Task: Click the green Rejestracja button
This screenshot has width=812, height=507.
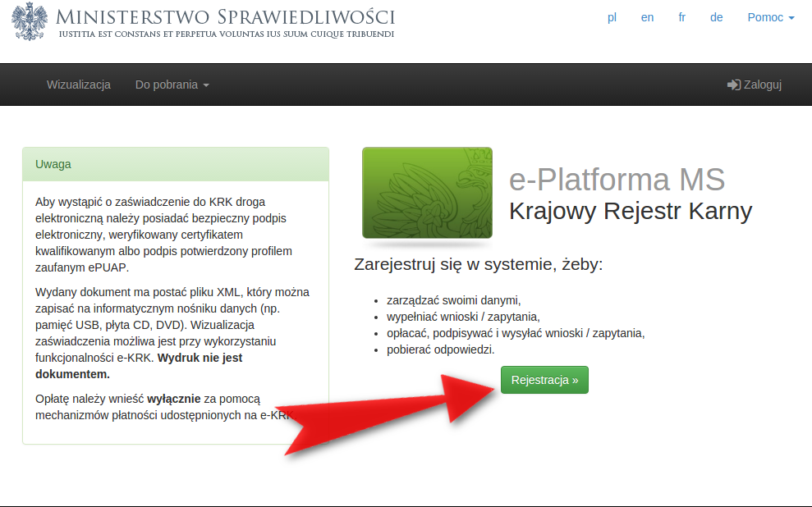Action: [x=545, y=380]
